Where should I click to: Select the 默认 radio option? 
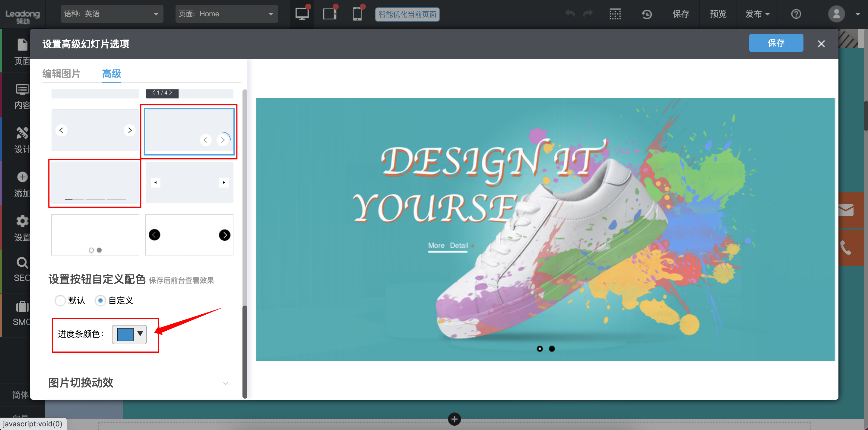[x=60, y=300]
